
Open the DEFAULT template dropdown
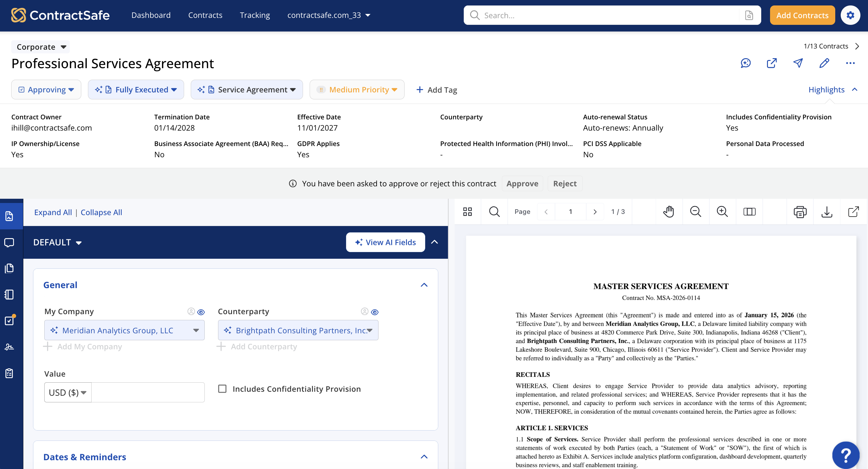pyautogui.click(x=58, y=242)
